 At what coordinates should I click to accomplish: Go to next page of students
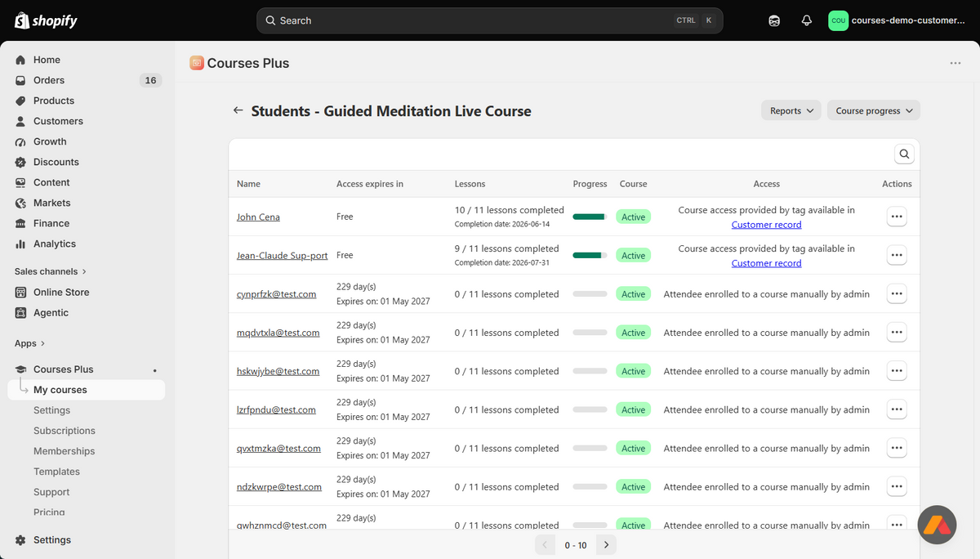(606, 545)
